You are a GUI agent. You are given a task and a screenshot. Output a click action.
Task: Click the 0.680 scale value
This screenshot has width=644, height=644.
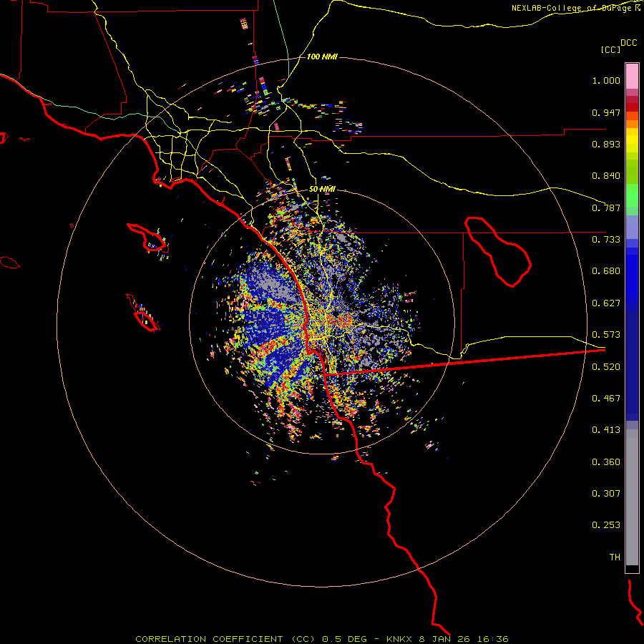[606, 271]
